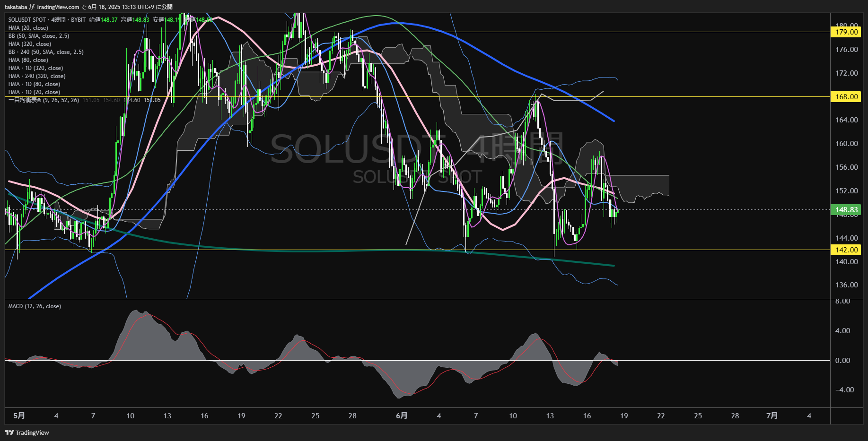Click the MACD 8.00 axis value
Image resolution: width=868 pixels, height=441 pixels.
[x=842, y=302]
